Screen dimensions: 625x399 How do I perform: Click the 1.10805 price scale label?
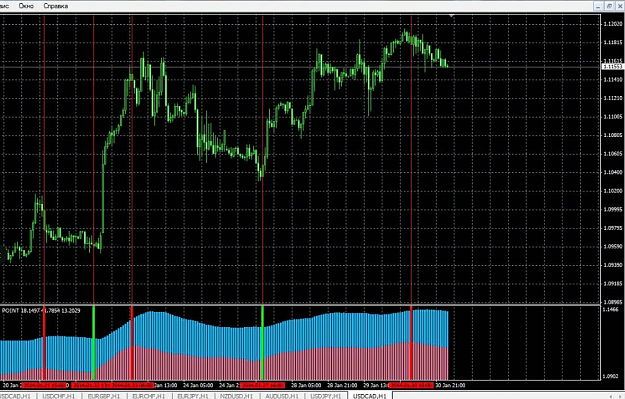point(613,135)
